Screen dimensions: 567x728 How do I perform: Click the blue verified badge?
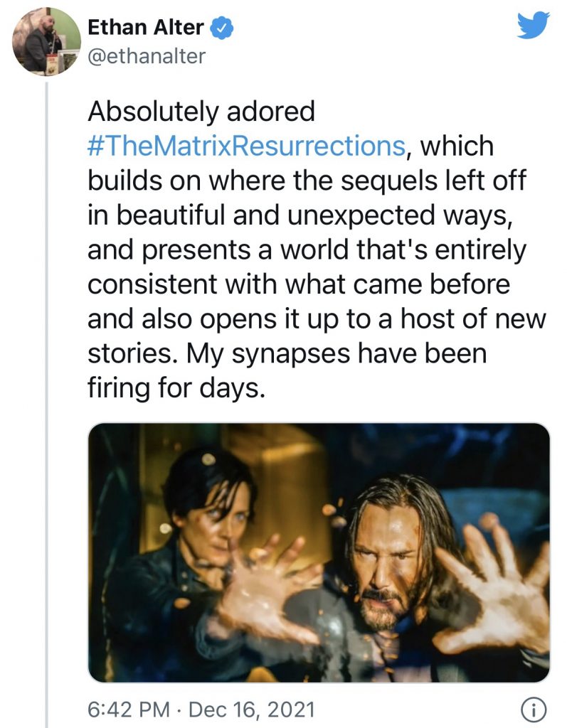[x=222, y=28]
